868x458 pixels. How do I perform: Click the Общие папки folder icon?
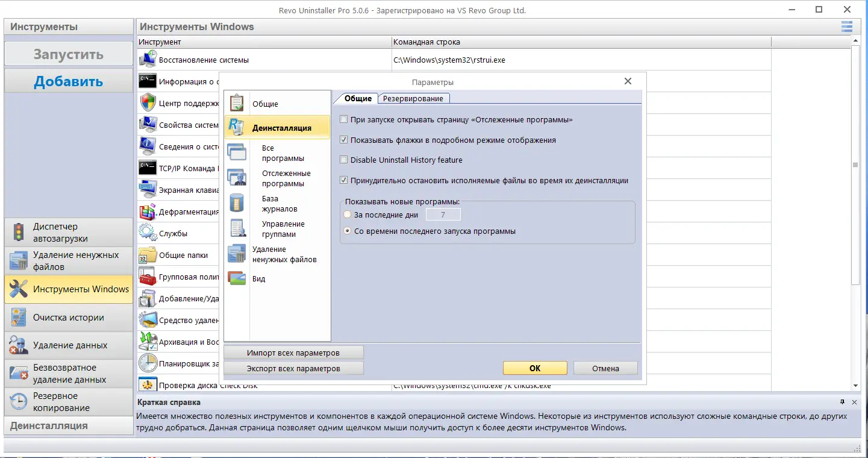click(x=148, y=255)
